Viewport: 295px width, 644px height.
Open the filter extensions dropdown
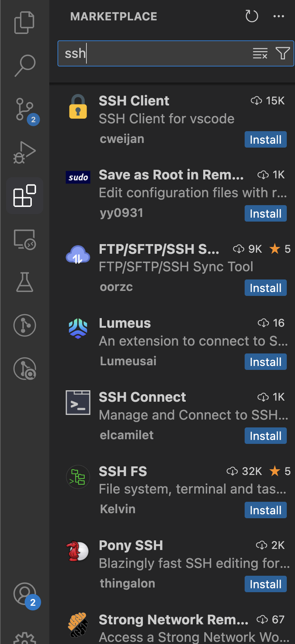[283, 53]
